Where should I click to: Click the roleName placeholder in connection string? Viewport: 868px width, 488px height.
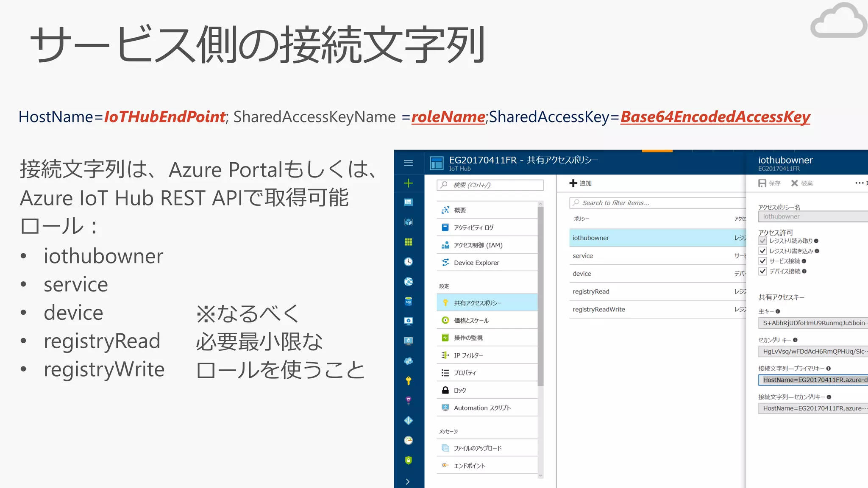coord(448,117)
